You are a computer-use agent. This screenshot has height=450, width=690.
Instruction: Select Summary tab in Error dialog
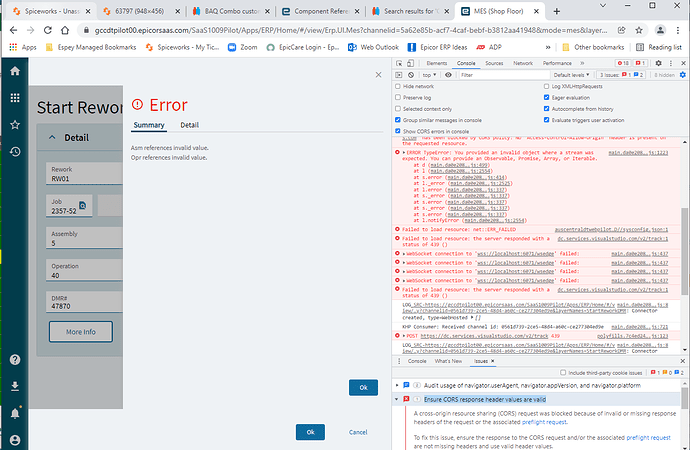click(149, 125)
